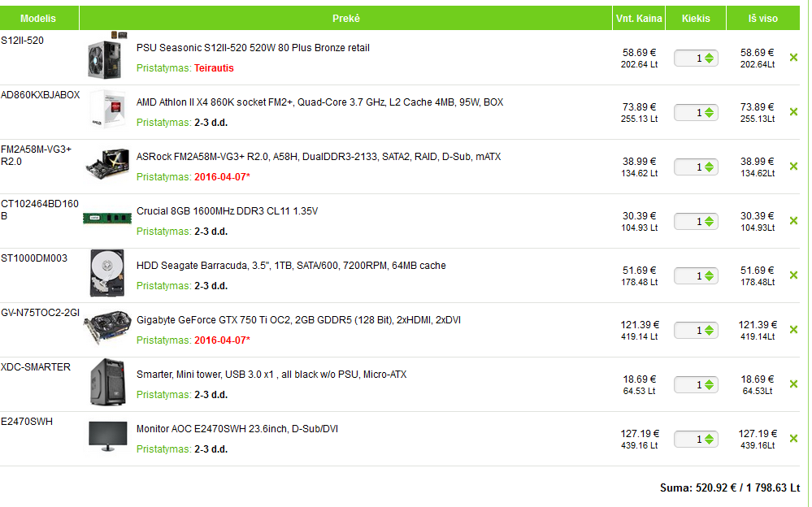Increase quantity of PSU Seasonic S12II-520
Viewport: 812px width, 507px height.
tap(710, 55)
